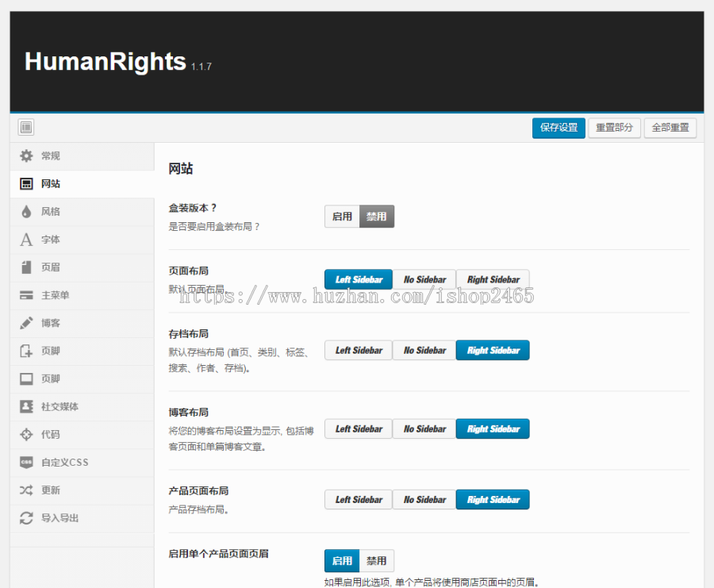Viewport: 714px width, 588px height.
Task: Enable 启用 for the boxed version option
Action: click(342, 216)
